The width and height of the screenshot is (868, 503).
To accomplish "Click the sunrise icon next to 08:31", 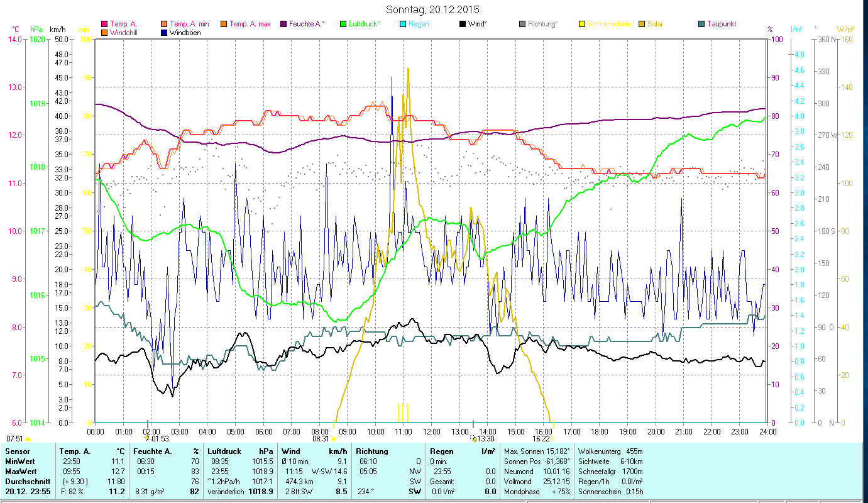I will coord(333,439).
